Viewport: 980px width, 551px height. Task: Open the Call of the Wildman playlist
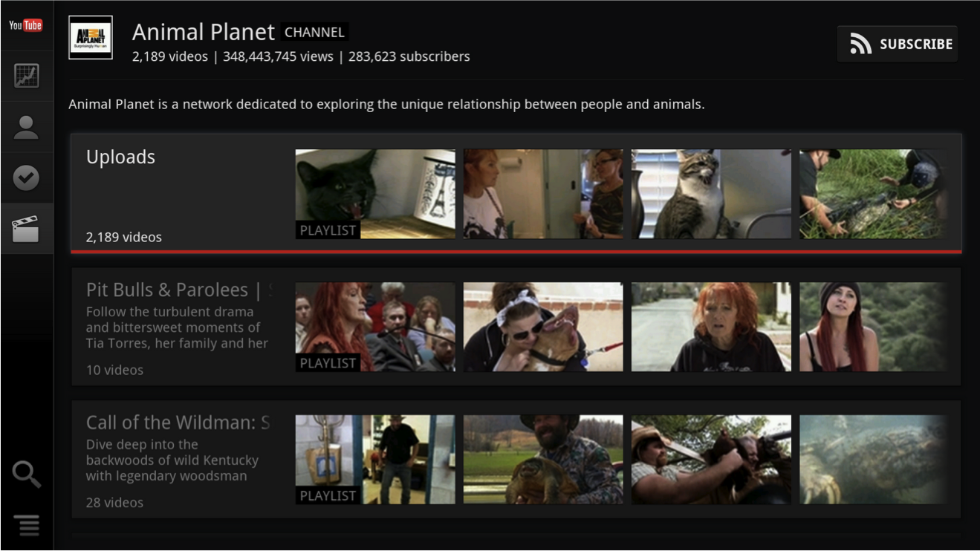tap(173, 422)
